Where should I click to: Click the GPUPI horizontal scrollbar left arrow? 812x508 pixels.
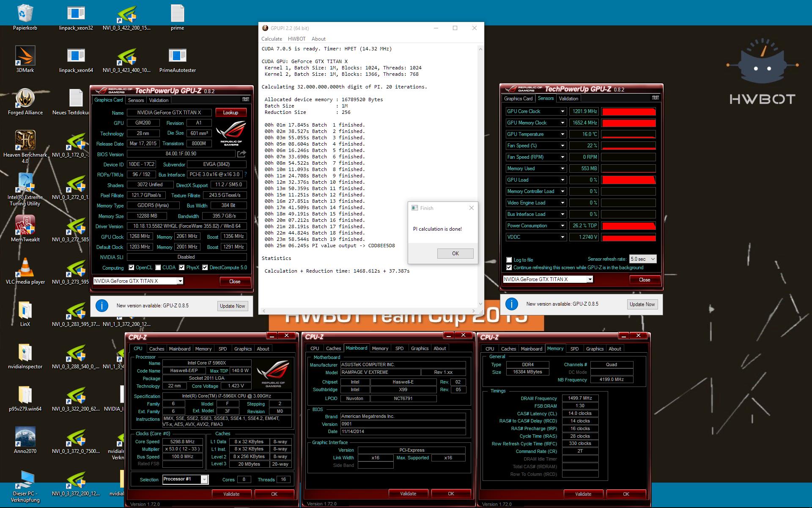tap(263, 311)
